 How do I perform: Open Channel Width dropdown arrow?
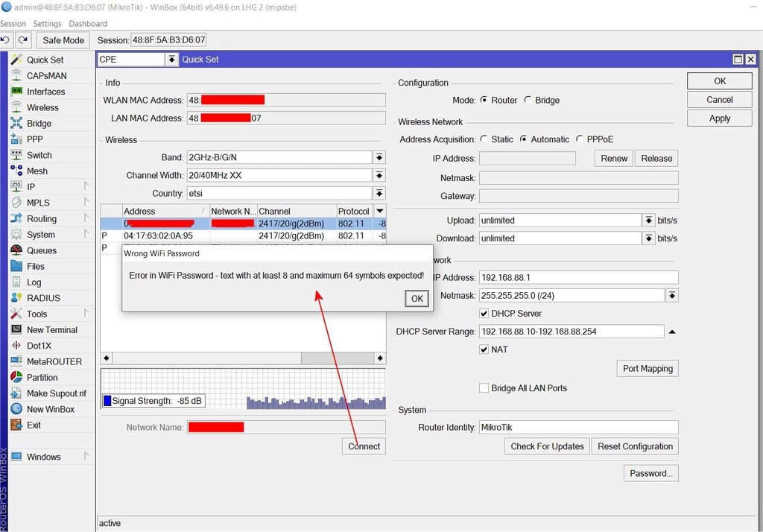379,175
